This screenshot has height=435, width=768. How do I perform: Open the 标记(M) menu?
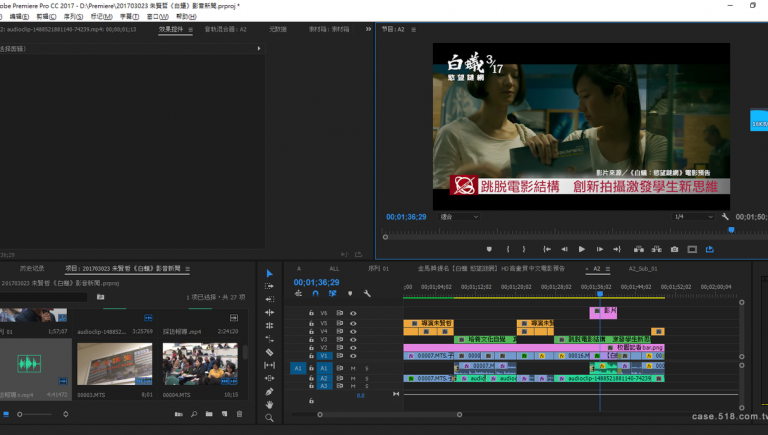point(101,16)
